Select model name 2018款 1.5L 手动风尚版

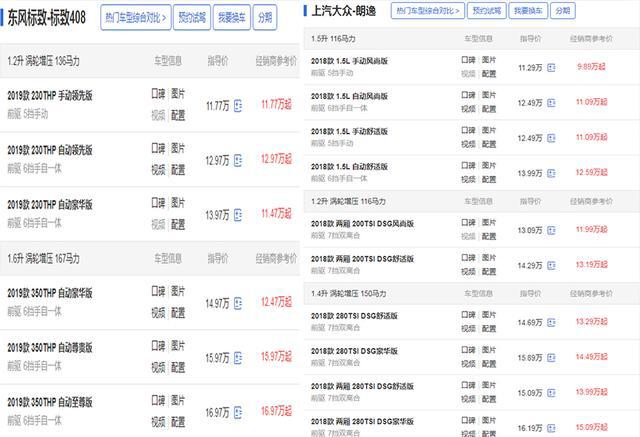pyautogui.click(x=349, y=61)
